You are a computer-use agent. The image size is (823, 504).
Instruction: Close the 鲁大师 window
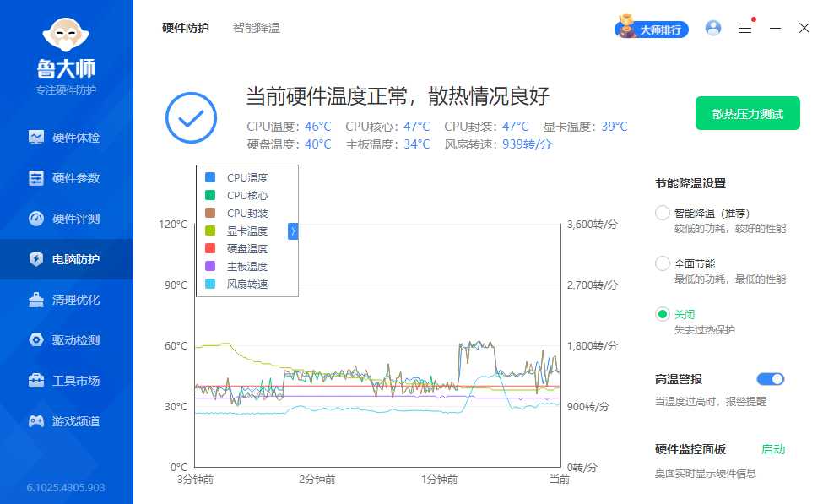(x=804, y=28)
